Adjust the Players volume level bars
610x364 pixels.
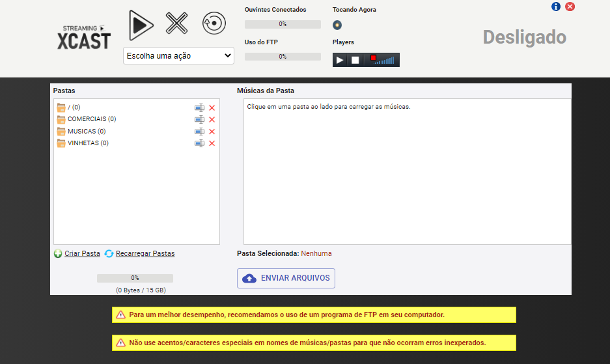click(387, 61)
